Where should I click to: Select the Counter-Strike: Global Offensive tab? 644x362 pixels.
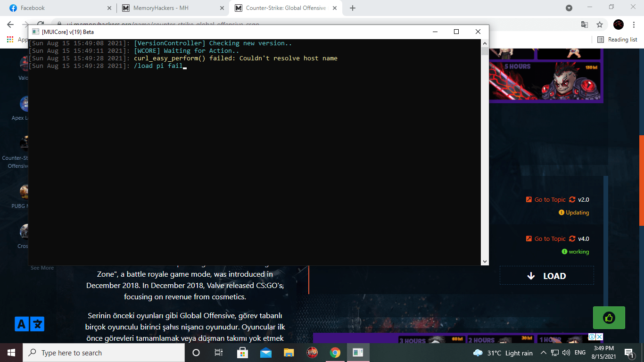click(x=286, y=8)
